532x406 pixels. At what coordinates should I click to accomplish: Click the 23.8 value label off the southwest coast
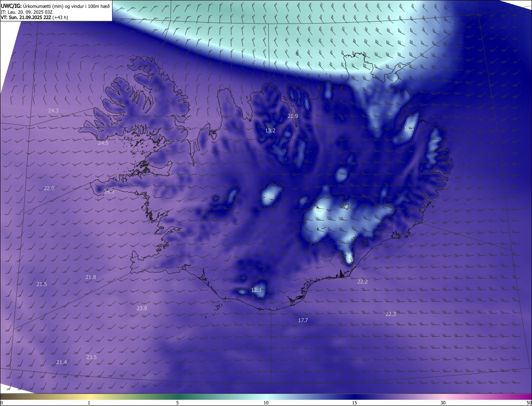(142, 308)
